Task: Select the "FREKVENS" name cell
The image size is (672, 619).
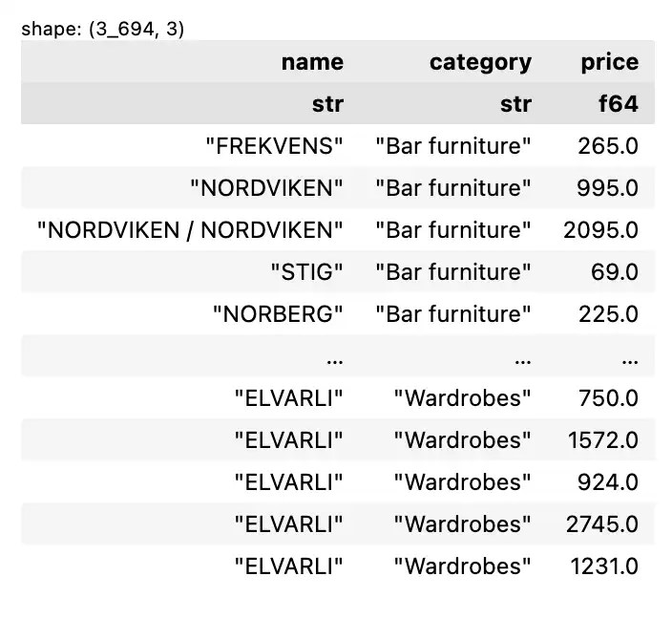Action: point(275,146)
